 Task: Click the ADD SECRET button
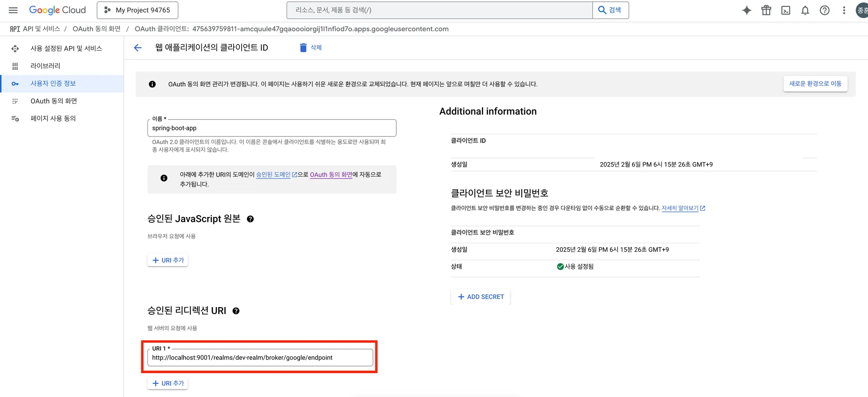coord(481,297)
